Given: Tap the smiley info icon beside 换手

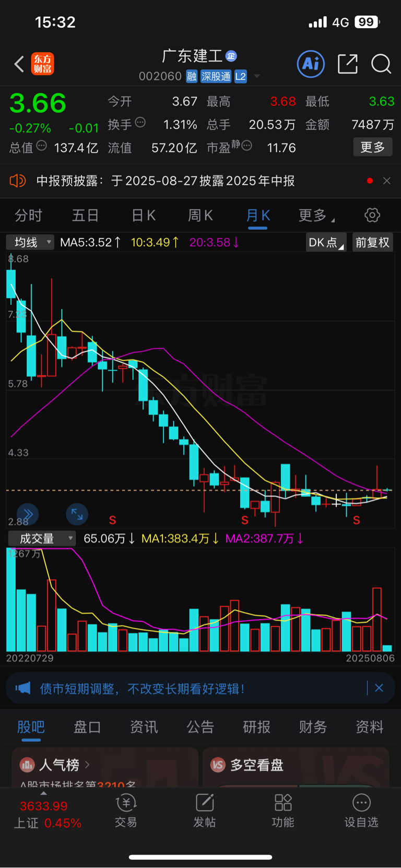Looking at the screenshot, I should (140, 123).
